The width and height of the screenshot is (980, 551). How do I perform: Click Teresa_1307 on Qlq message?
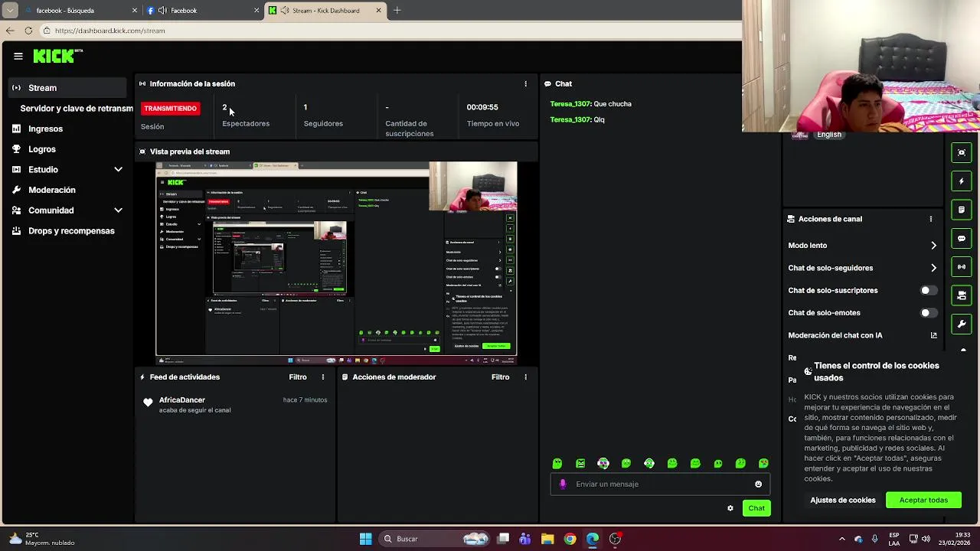570,120
